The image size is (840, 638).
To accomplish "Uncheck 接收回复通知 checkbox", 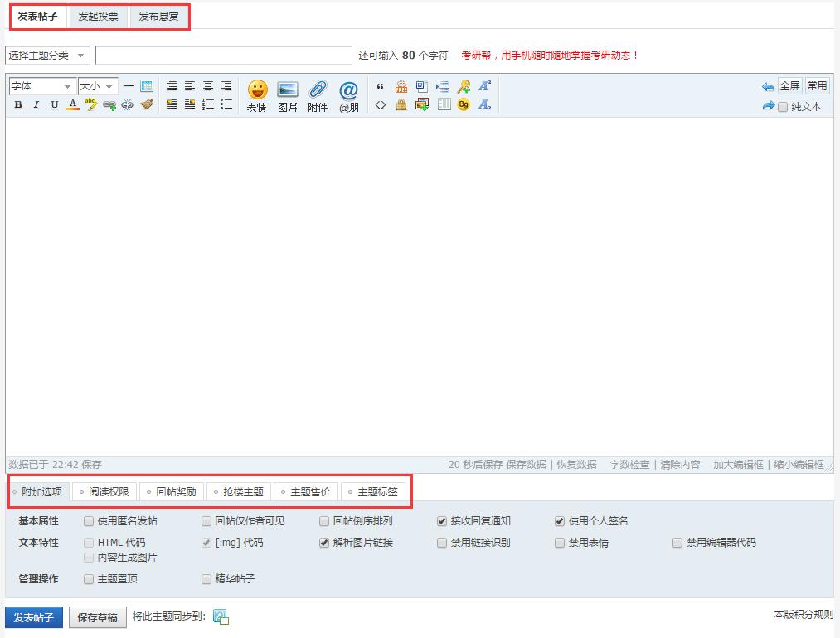I will click(442, 521).
